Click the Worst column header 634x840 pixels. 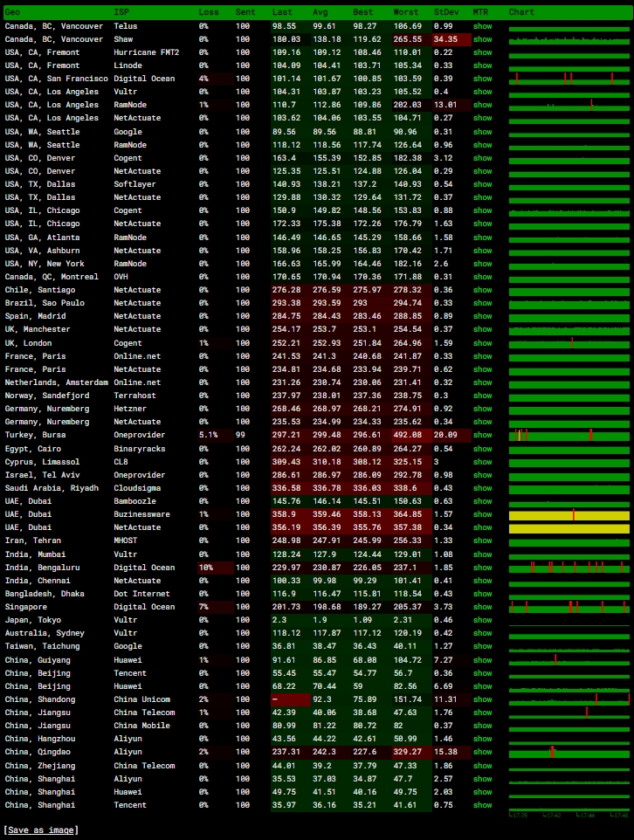click(x=406, y=11)
